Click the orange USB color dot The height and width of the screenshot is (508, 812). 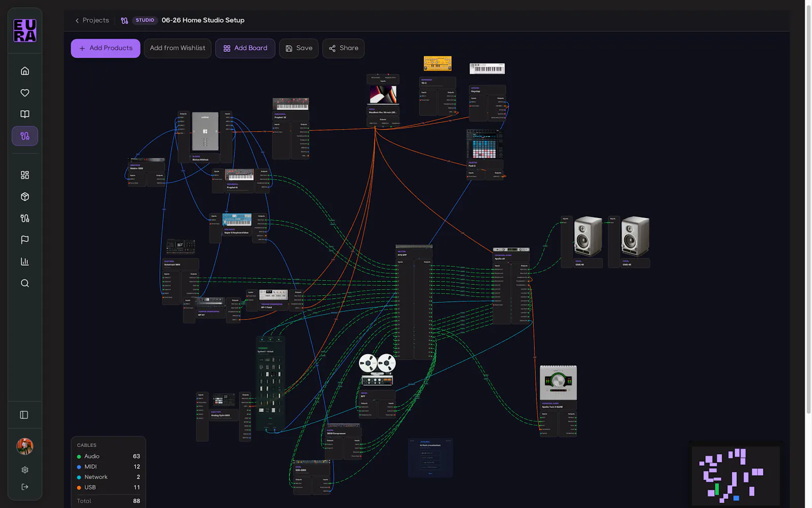tap(79, 488)
